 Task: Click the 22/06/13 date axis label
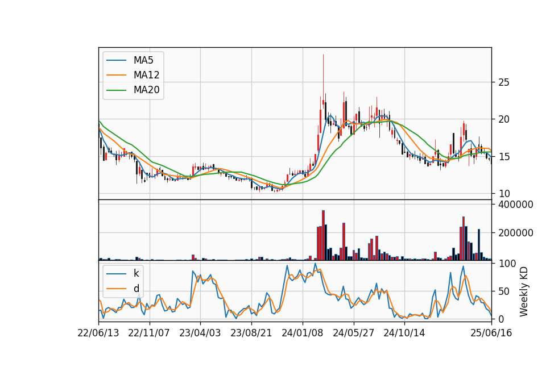pyautogui.click(x=98, y=333)
